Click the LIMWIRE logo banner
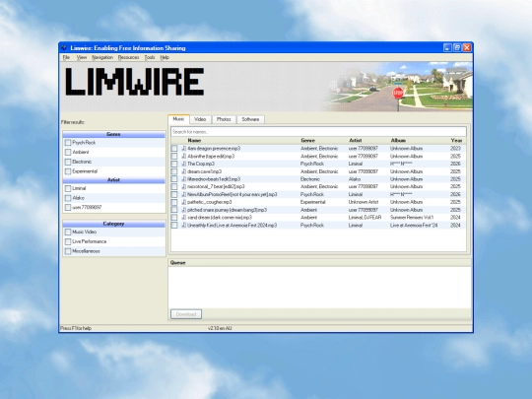 coord(135,82)
